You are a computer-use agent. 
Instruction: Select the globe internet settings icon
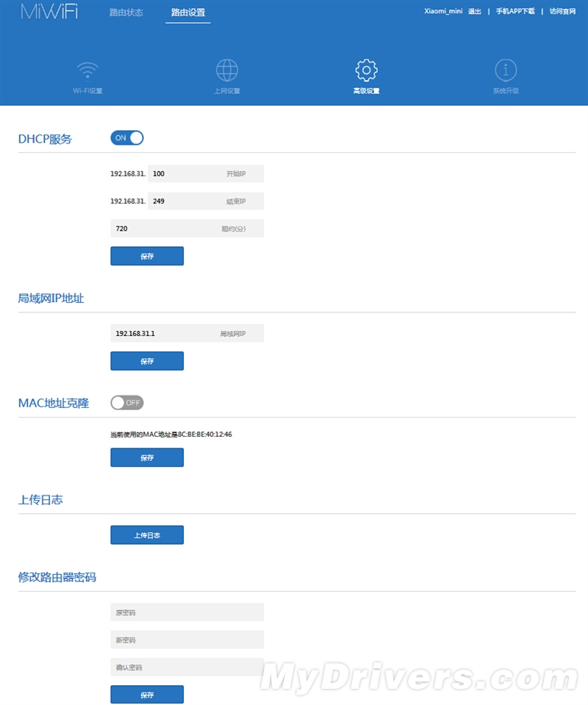click(226, 71)
